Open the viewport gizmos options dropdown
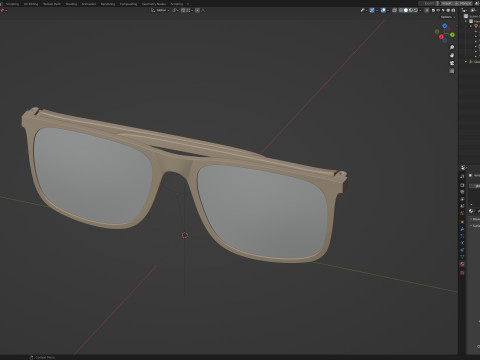Screen dimensions: 480x360 pos(377,10)
